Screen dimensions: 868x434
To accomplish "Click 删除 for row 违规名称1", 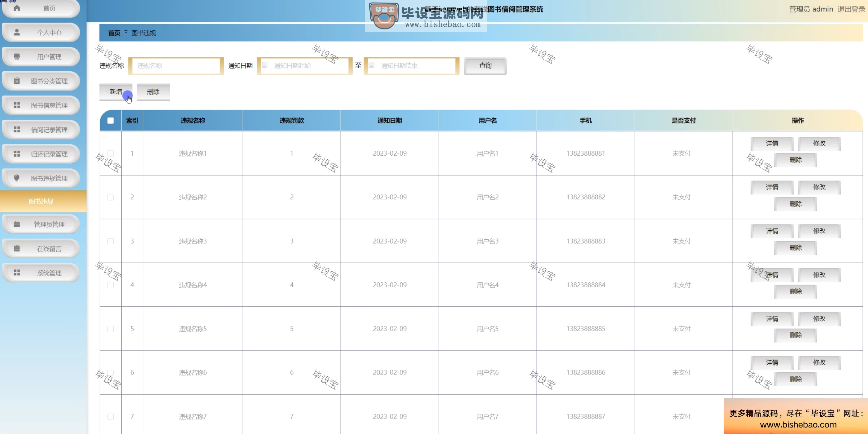I will coord(796,160).
